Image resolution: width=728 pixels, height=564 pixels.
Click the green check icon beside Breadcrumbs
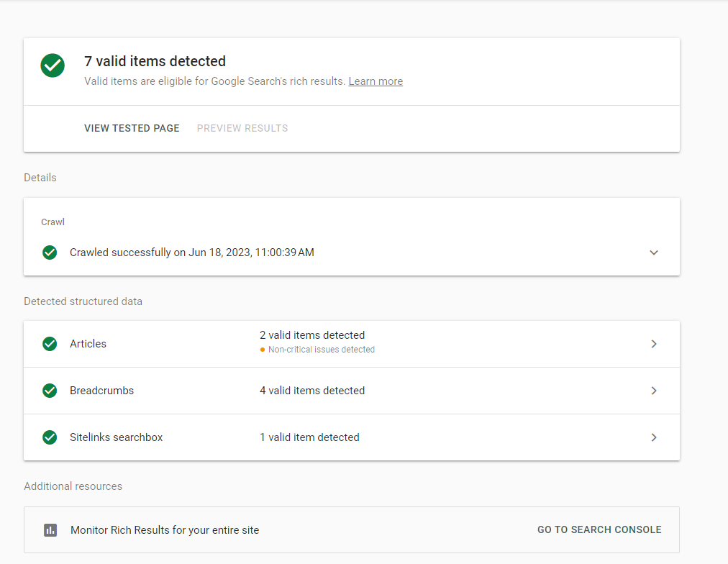click(50, 391)
